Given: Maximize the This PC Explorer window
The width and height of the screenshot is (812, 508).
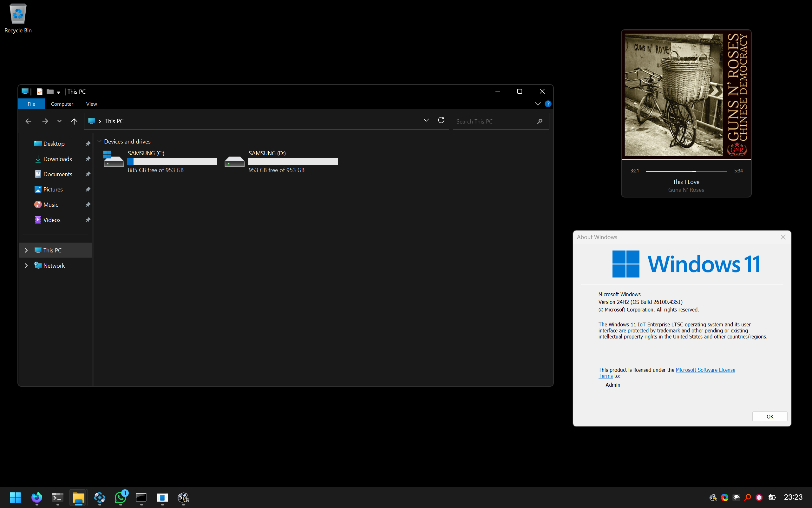Looking at the screenshot, I should coord(520,91).
